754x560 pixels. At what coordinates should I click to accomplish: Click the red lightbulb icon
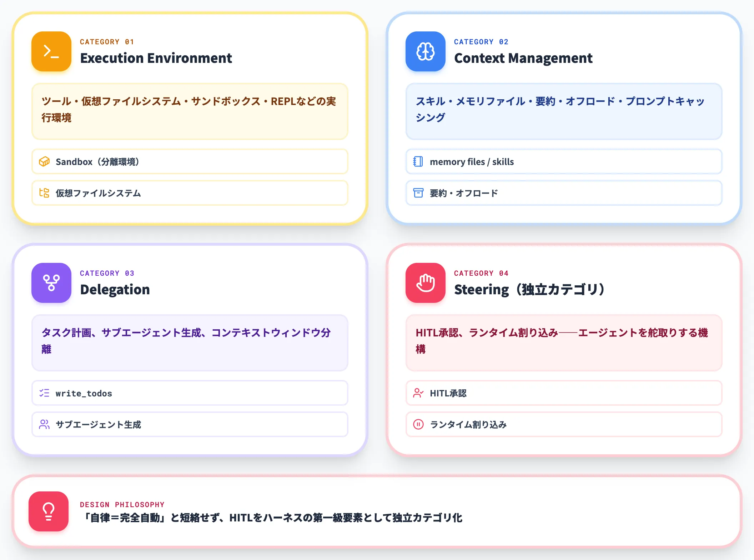(x=49, y=511)
